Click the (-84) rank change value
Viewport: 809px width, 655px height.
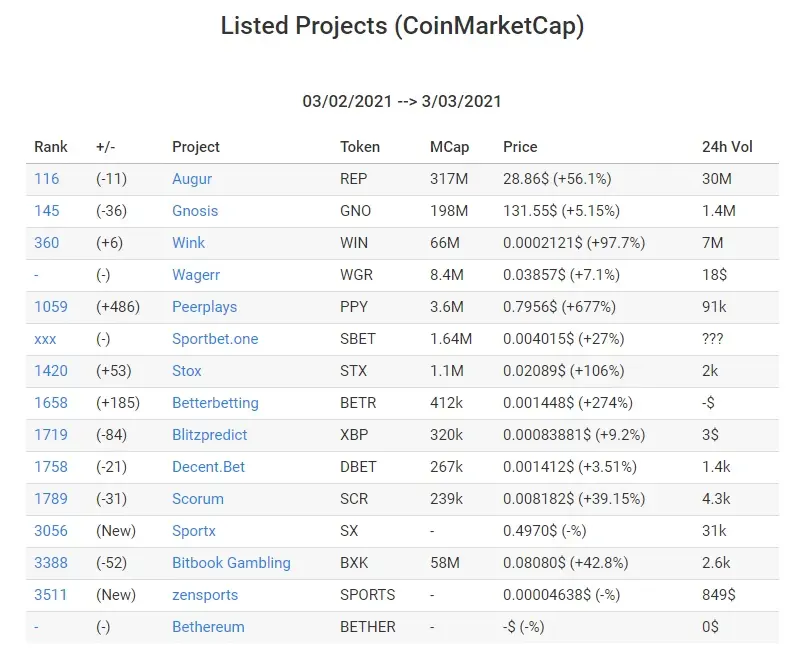click(111, 435)
